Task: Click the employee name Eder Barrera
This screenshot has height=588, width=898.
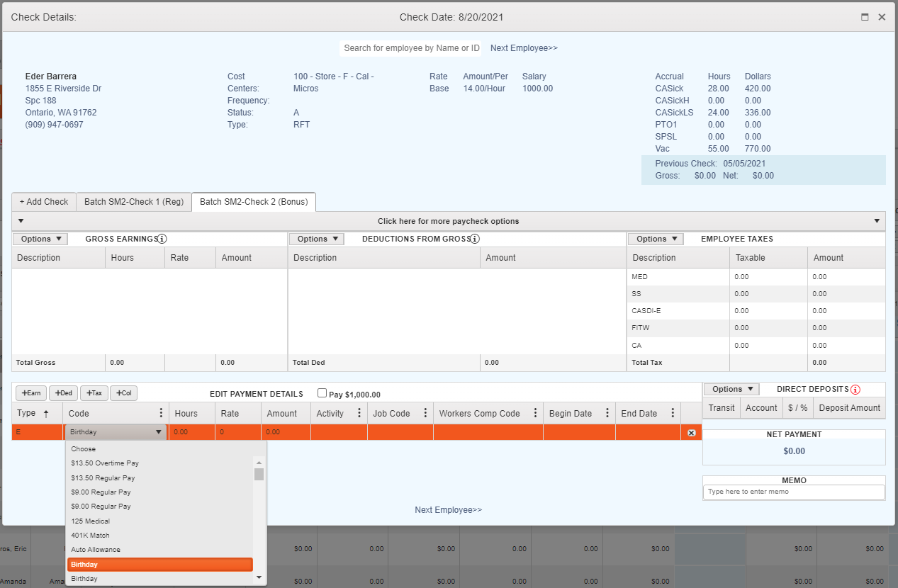Action: click(51, 77)
